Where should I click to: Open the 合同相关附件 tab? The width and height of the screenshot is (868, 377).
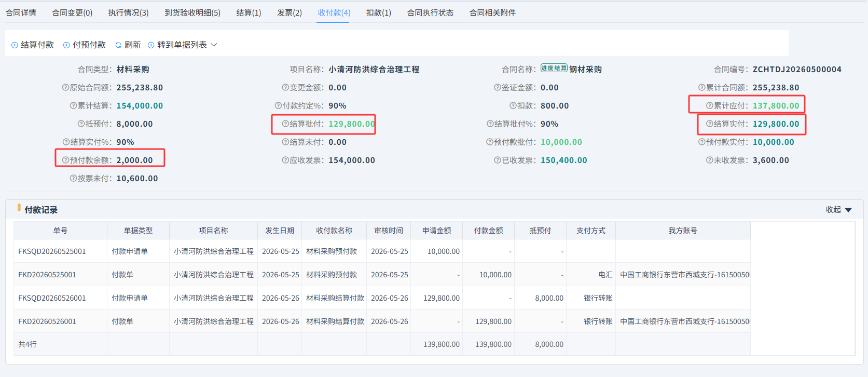point(492,12)
